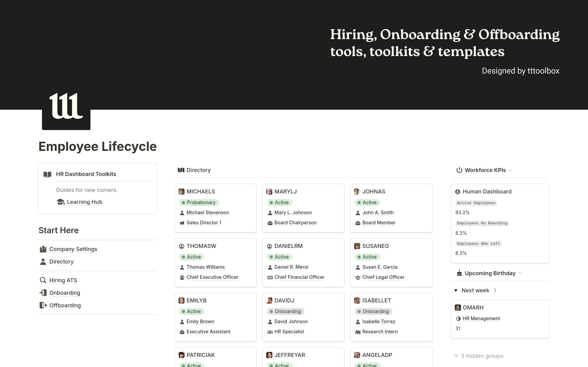
Task: Click the Employee Lifecycle page title
Action: coord(98,147)
